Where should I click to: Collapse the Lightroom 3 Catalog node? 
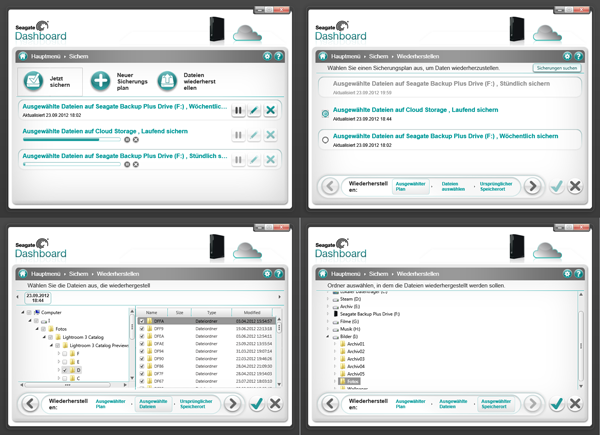(44, 337)
